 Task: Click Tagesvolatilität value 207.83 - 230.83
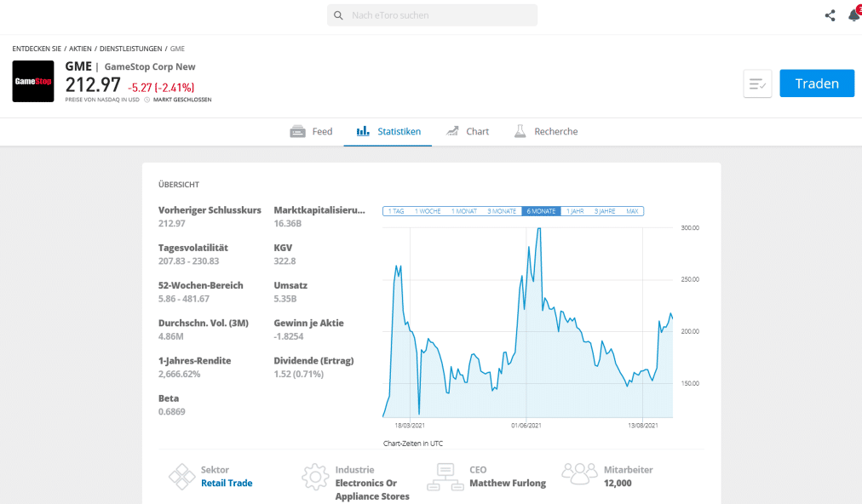click(188, 261)
